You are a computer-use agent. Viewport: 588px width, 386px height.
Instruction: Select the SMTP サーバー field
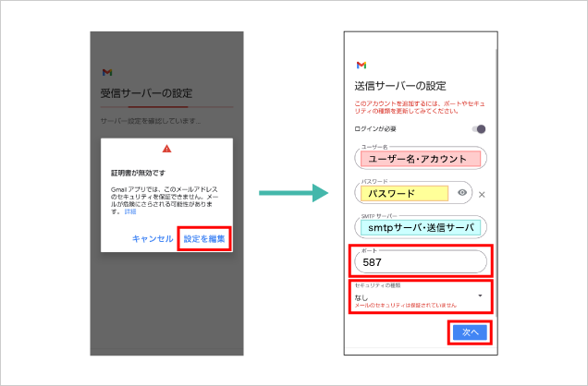(x=419, y=227)
